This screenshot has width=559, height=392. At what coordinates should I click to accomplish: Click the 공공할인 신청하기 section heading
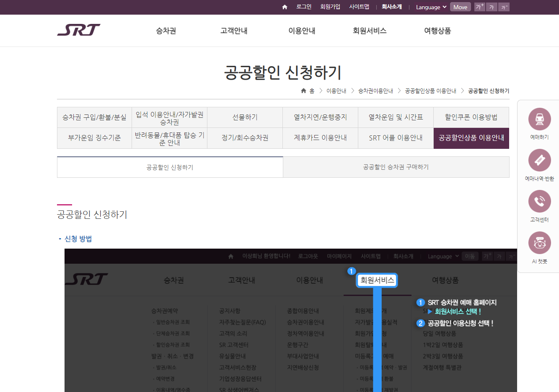pyautogui.click(x=92, y=215)
